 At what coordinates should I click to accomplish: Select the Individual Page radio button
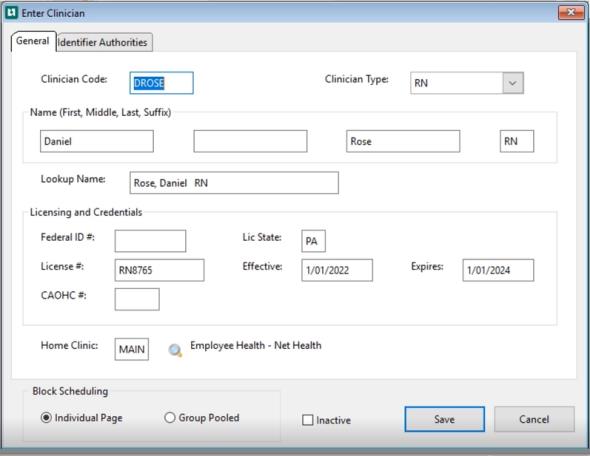point(46,418)
